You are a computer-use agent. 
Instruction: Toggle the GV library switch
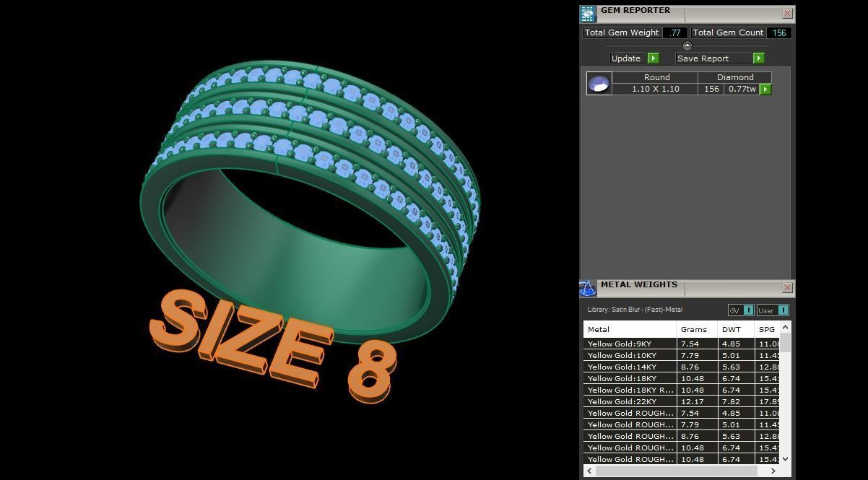(x=741, y=310)
